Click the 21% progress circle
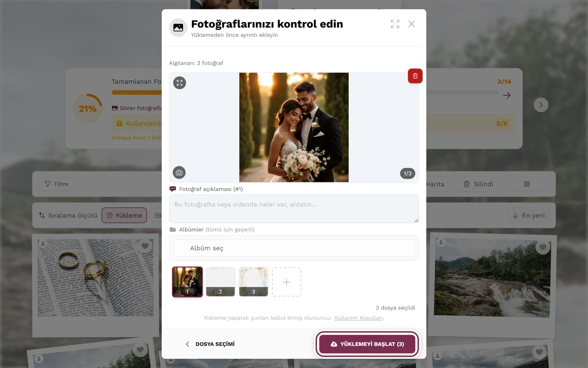This screenshot has width=588, height=368. click(88, 109)
